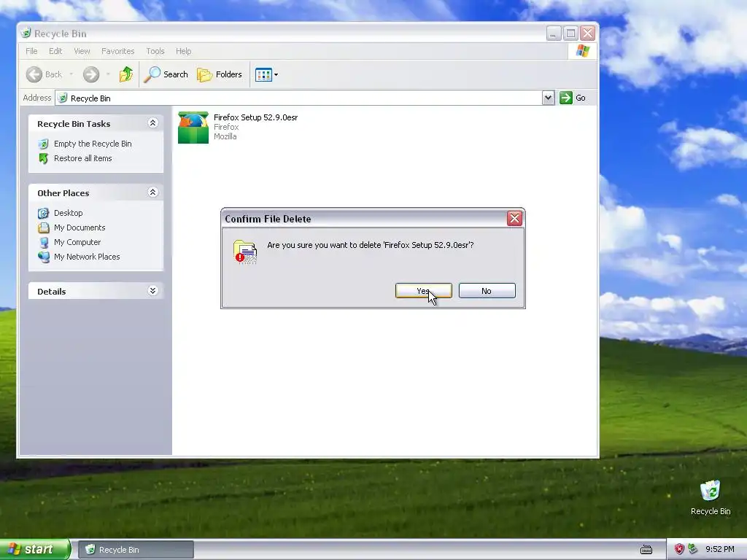Confirm deletion by clicking Yes

pos(424,291)
